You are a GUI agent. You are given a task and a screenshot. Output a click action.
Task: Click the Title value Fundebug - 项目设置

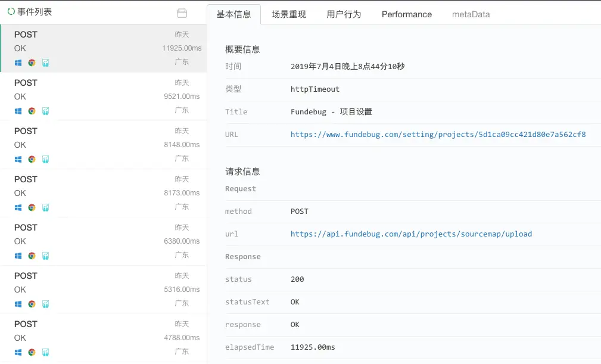tap(331, 112)
